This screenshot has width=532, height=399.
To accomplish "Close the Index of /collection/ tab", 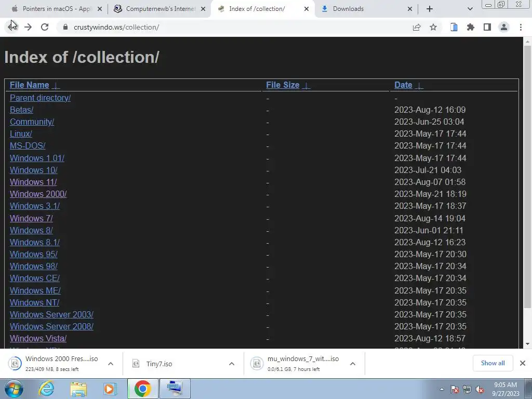I will pos(307,9).
